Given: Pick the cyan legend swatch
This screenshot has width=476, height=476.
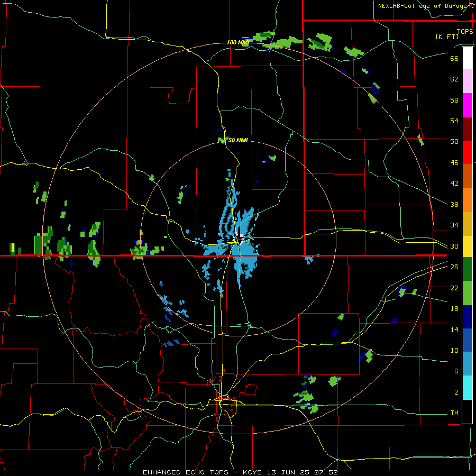Looking at the screenshot, I should click(x=467, y=388).
